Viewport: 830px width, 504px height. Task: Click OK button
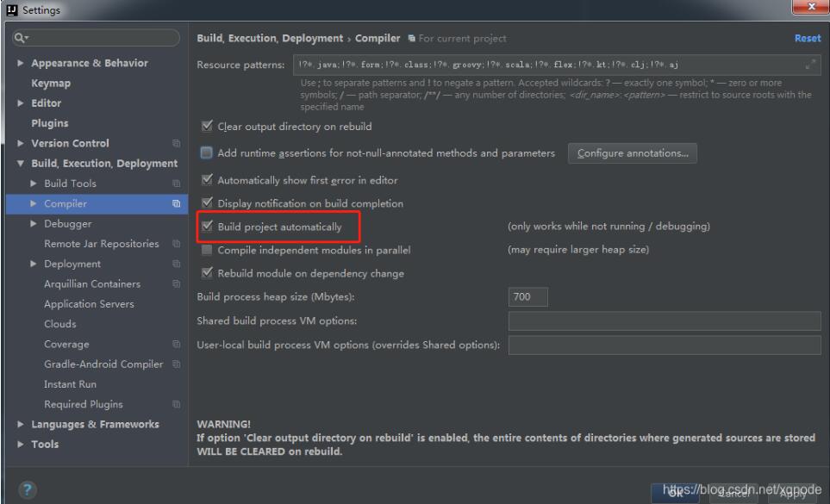(x=676, y=494)
